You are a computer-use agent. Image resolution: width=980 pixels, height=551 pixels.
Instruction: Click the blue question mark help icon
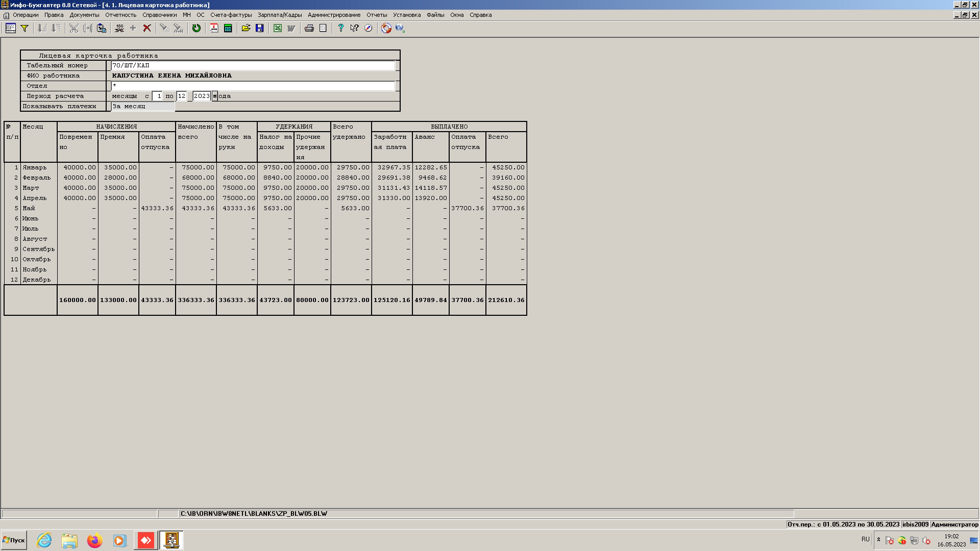pos(341,28)
